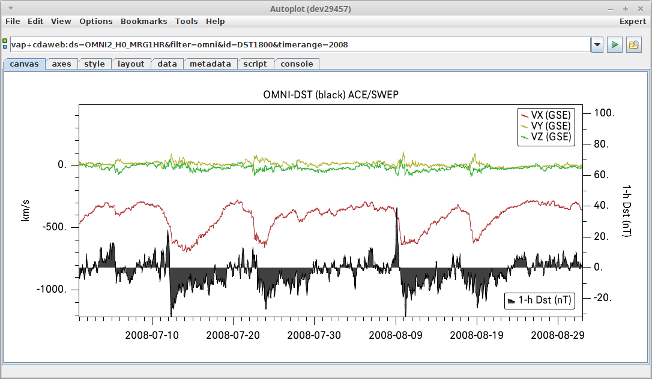Open the Bookmarks menu
This screenshot has width=652, height=379.
144,21
